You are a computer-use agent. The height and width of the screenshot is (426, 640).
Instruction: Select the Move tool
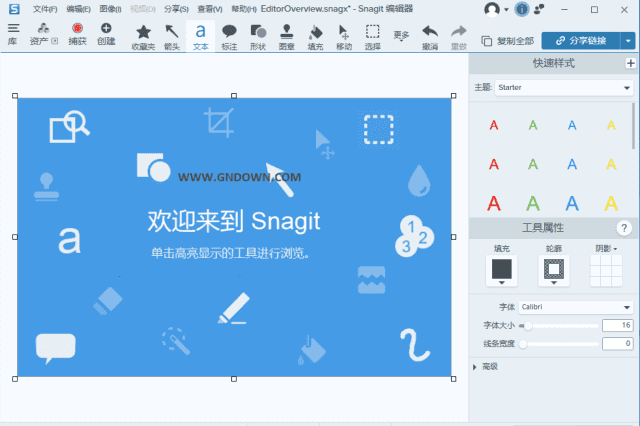coord(344,37)
